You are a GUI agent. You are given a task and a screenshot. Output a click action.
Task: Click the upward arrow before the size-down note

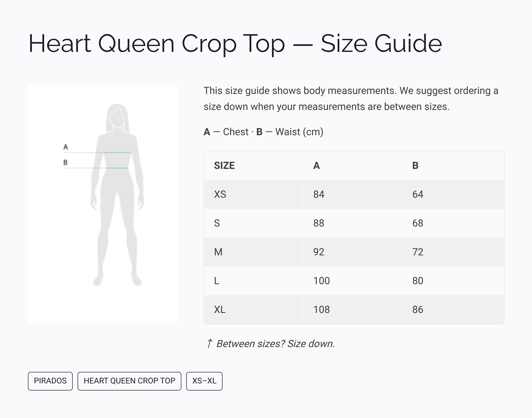coord(209,344)
